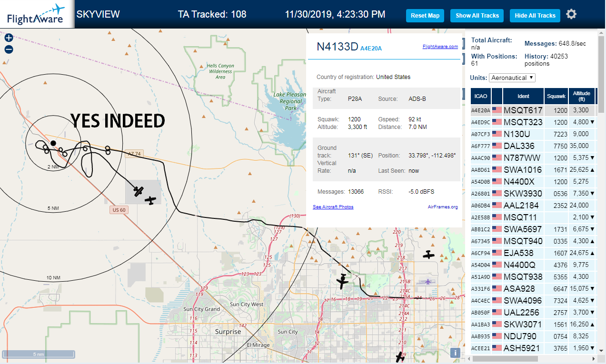Click the TA Tracked: 108 counter
Screen dimensions: 606x364
(212, 14)
